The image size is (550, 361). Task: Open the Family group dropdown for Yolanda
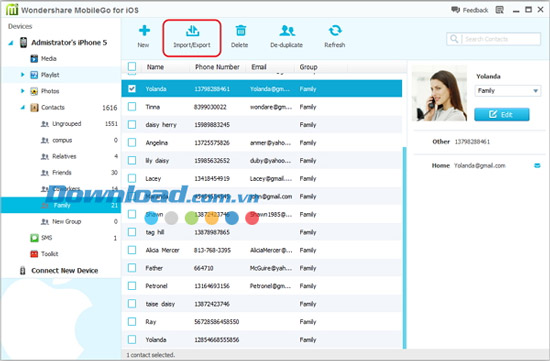click(x=508, y=91)
